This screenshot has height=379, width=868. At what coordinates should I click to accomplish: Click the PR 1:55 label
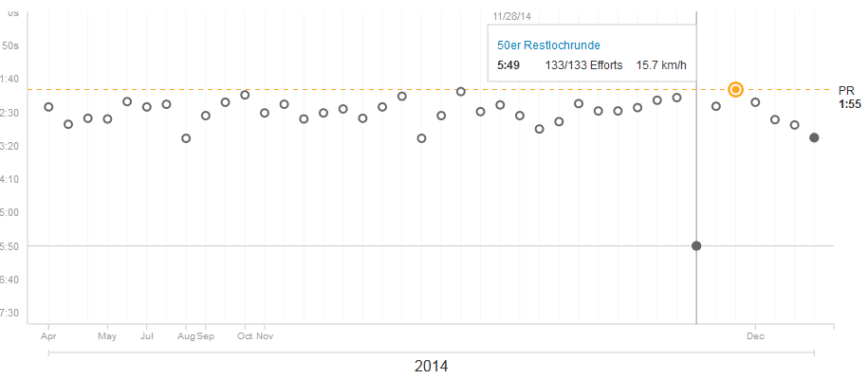click(847, 96)
